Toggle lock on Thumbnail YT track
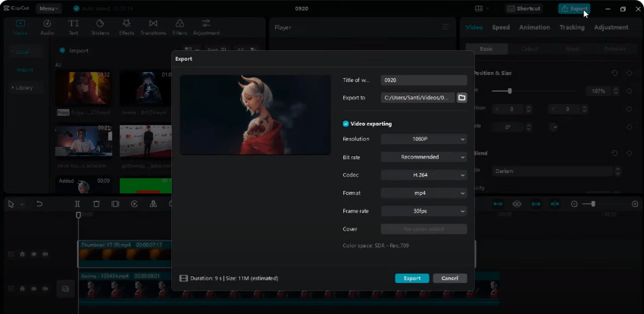The width and height of the screenshot is (644, 314). (23, 254)
